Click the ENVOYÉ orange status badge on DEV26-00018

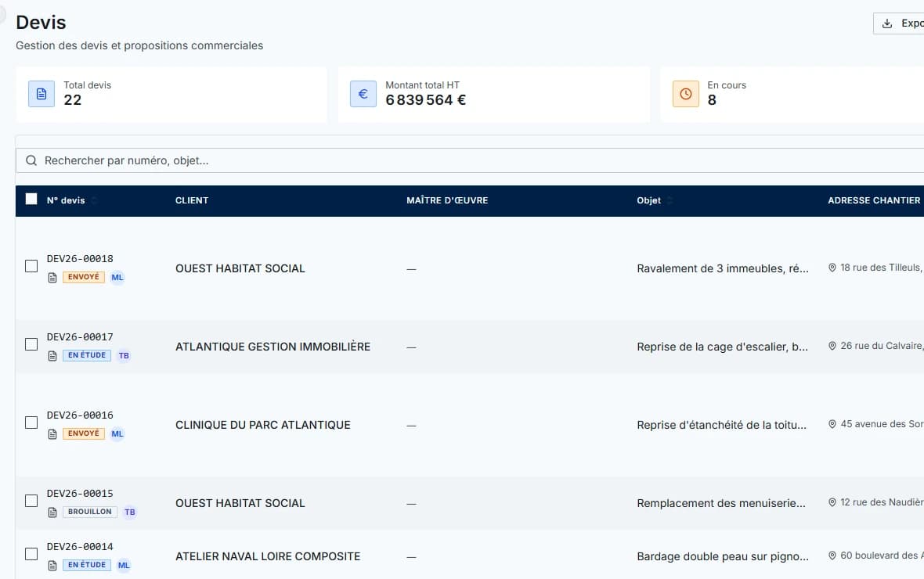coord(84,277)
